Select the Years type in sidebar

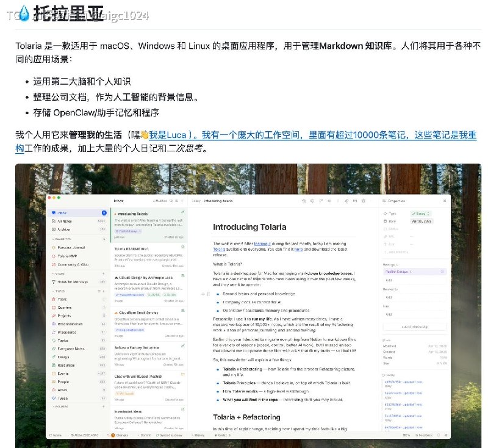coord(79,299)
